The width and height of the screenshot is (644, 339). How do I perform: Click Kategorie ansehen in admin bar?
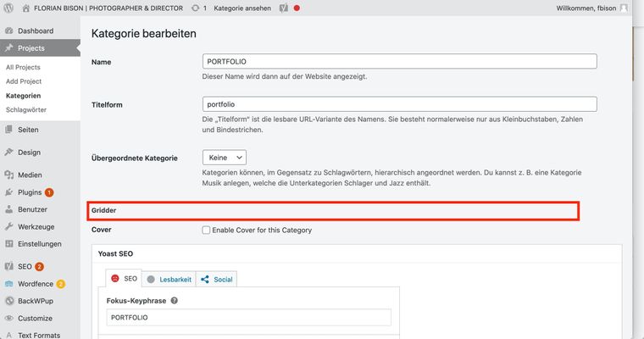(x=242, y=8)
